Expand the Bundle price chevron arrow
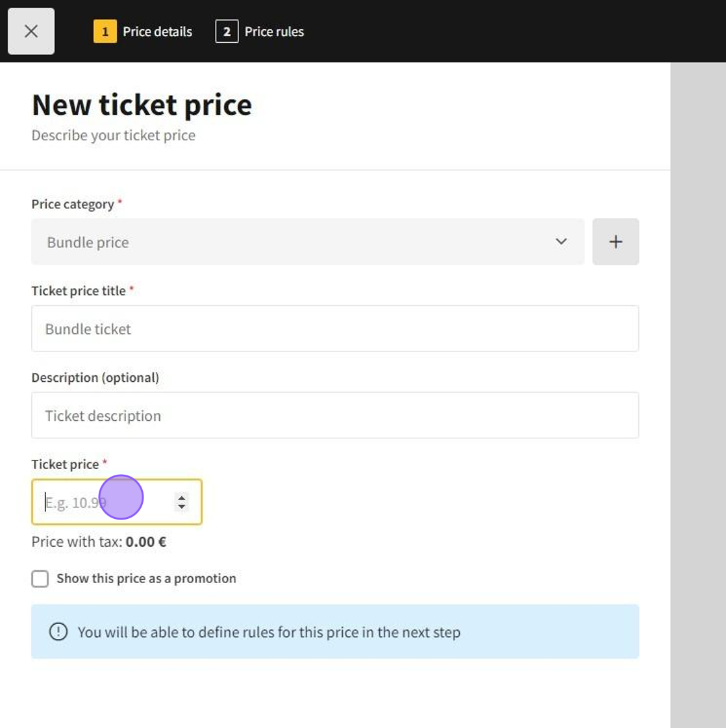This screenshot has width=726, height=728. (561, 242)
